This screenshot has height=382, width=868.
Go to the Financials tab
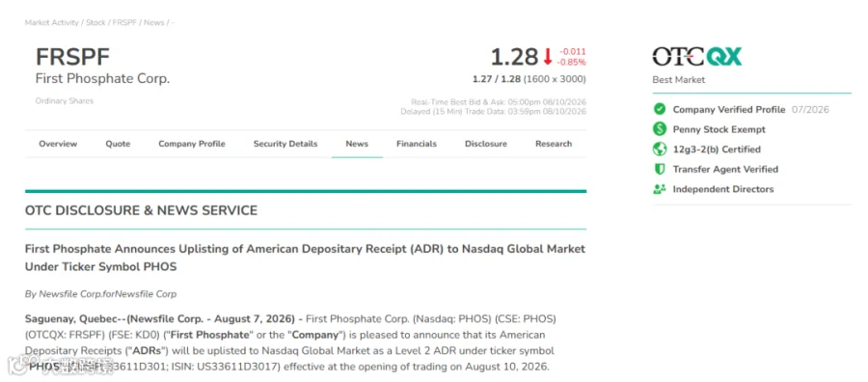[417, 144]
